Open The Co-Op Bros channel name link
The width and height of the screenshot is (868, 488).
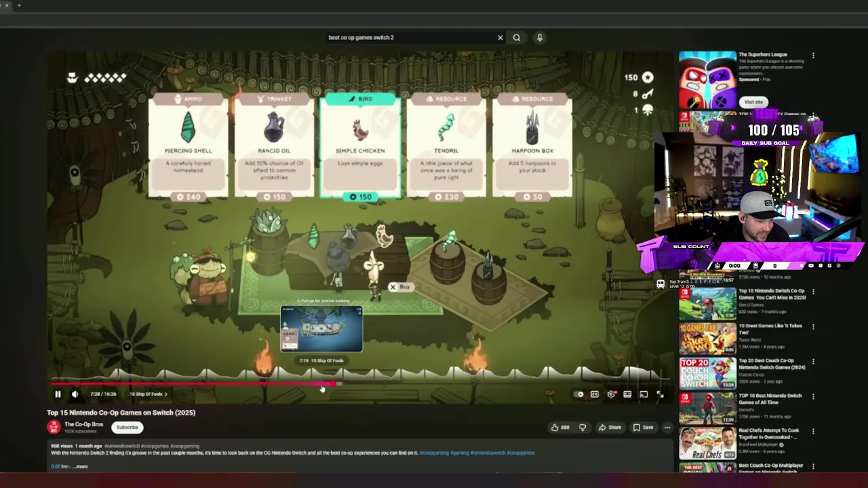83,424
